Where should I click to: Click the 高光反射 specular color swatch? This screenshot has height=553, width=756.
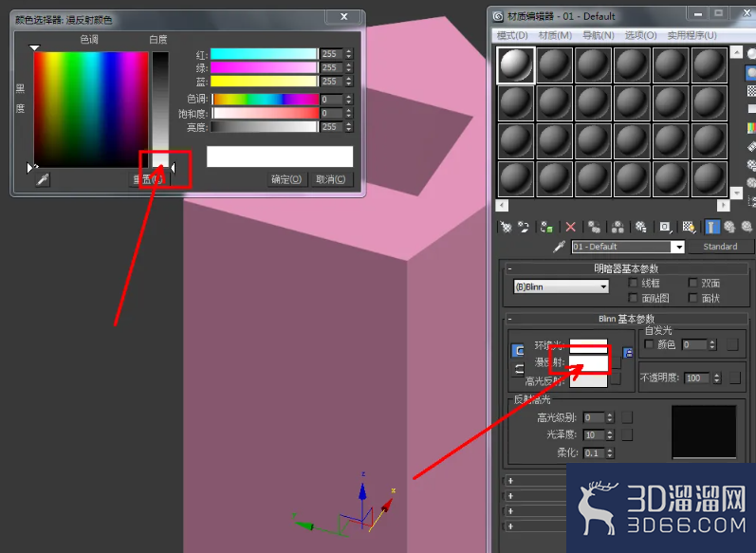coord(588,380)
